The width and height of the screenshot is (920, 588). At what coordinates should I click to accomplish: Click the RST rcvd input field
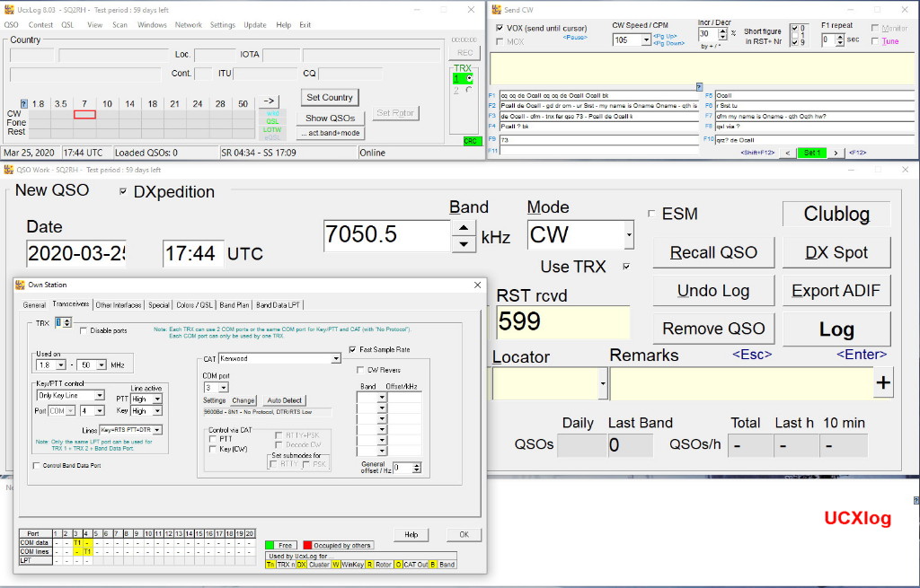click(562, 322)
